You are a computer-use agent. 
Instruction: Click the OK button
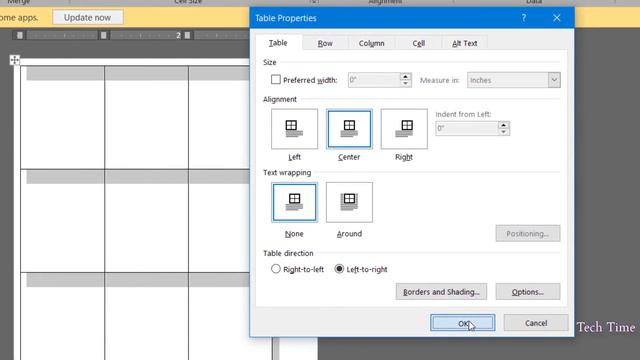click(x=462, y=323)
